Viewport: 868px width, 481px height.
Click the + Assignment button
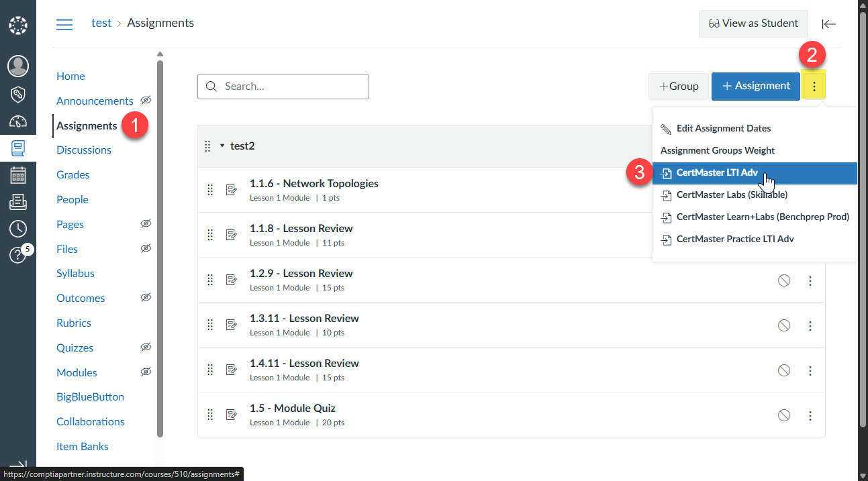coord(755,87)
